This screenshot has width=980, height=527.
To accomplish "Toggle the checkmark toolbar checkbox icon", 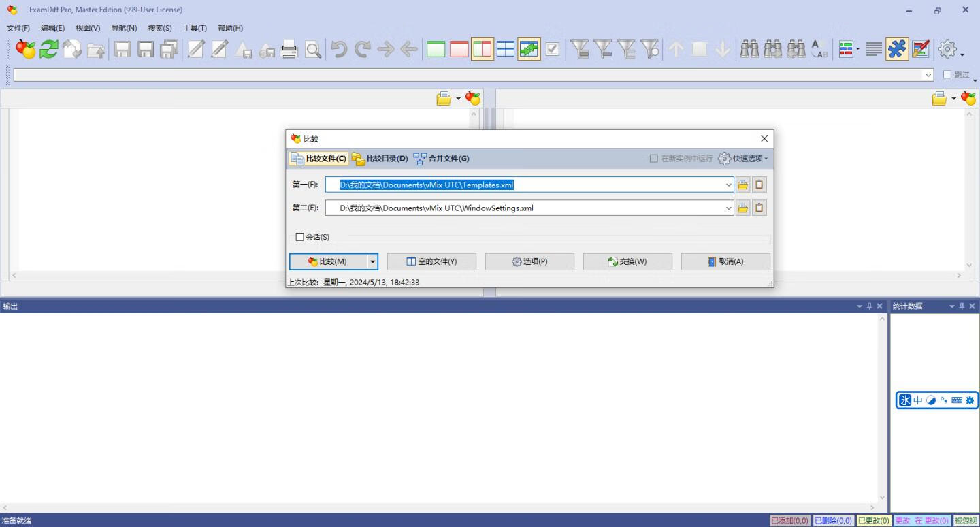I will click(553, 49).
